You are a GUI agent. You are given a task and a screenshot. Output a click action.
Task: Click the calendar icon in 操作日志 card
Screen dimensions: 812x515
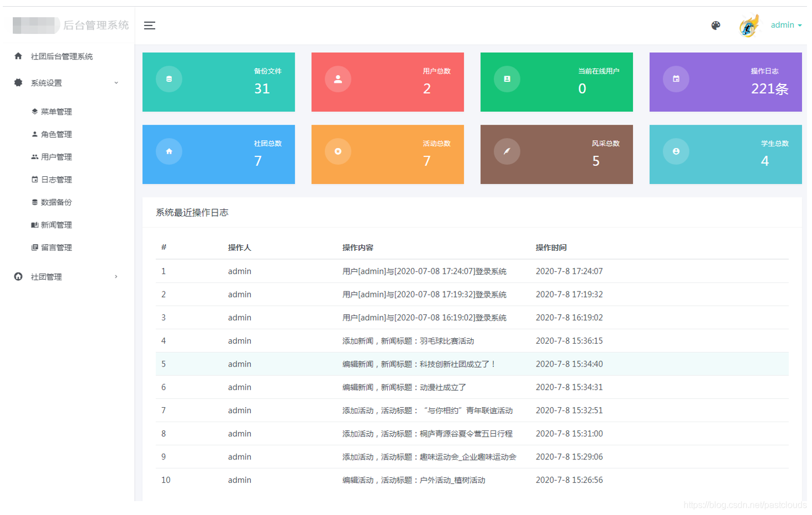tap(676, 79)
